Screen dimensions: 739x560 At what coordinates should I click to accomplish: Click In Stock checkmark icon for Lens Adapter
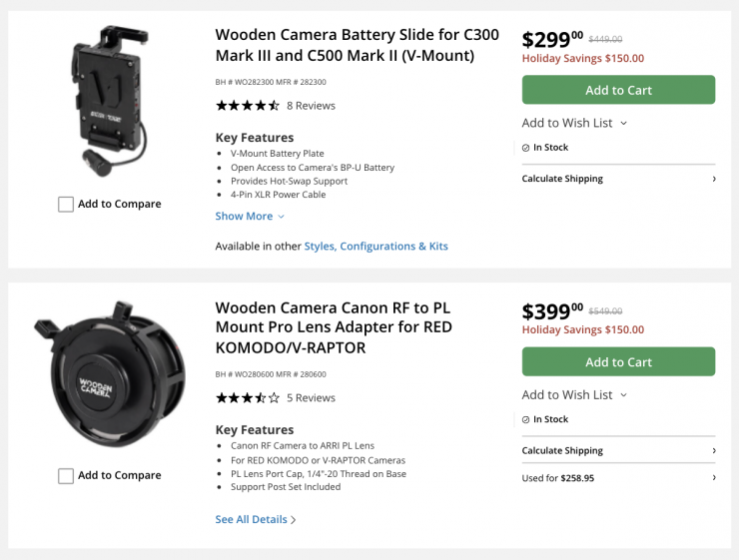tap(526, 419)
